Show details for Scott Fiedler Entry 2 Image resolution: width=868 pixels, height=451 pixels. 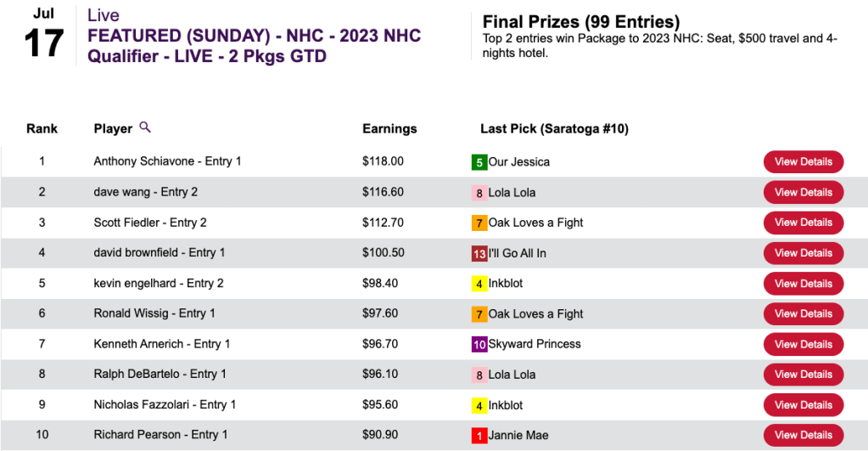point(803,223)
